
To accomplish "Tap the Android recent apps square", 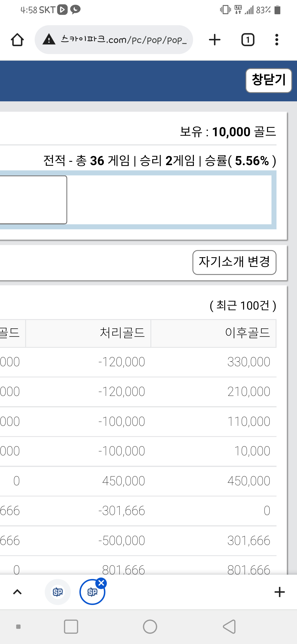I will pos(71,626).
